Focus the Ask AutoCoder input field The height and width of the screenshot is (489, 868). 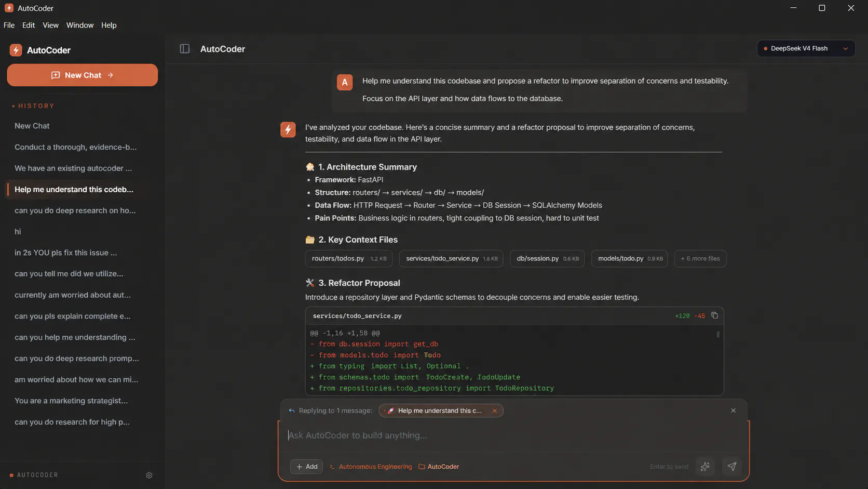point(514,435)
